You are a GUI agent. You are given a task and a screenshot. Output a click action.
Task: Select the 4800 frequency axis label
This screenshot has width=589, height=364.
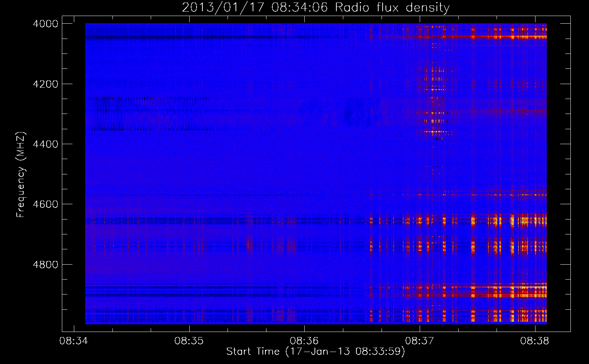pyautogui.click(x=46, y=264)
